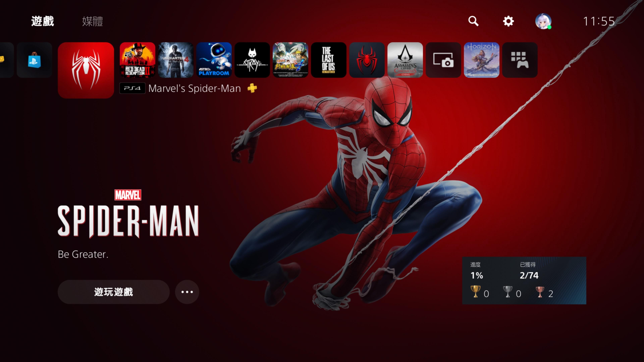Open Uncharted 4 game tile
The width and height of the screenshot is (644, 362).
[x=175, y=60]
